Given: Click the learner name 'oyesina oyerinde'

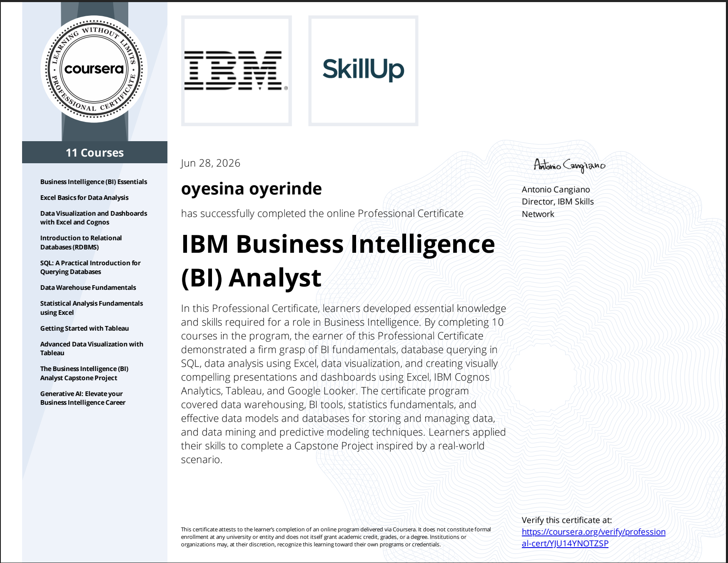Looking at the screenshot, I should pyautogui.click(x=251, y=189).
